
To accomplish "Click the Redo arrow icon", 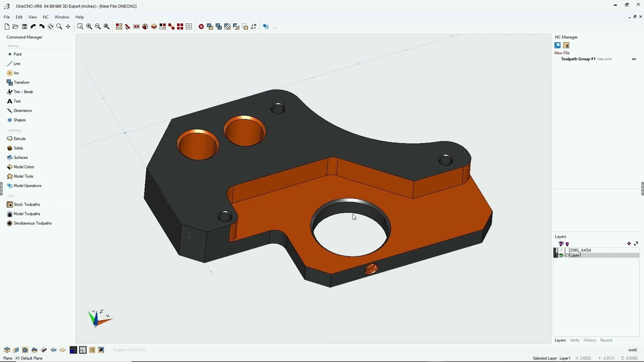I will click(x=42, y=27).
